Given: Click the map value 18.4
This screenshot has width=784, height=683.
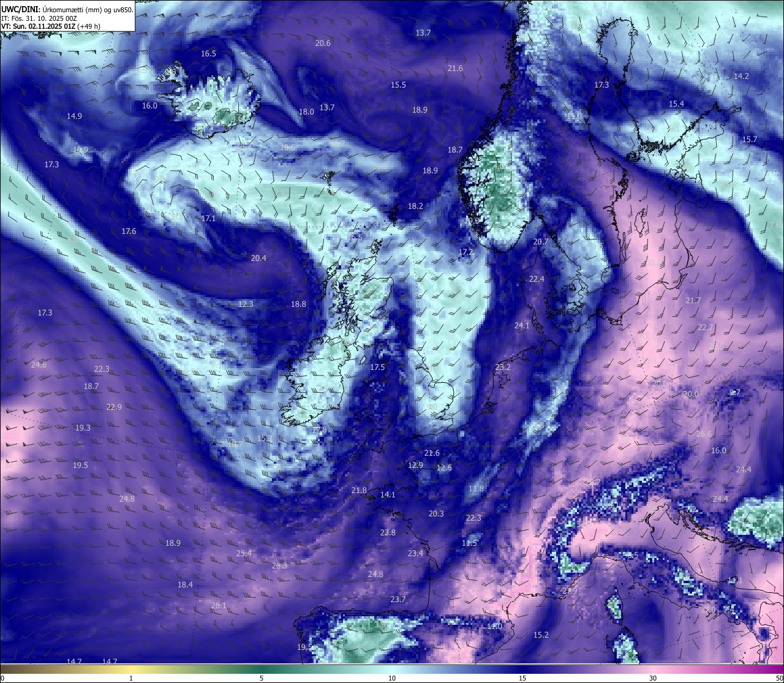Looking at the screenshot, I should [x=185, y=584].
